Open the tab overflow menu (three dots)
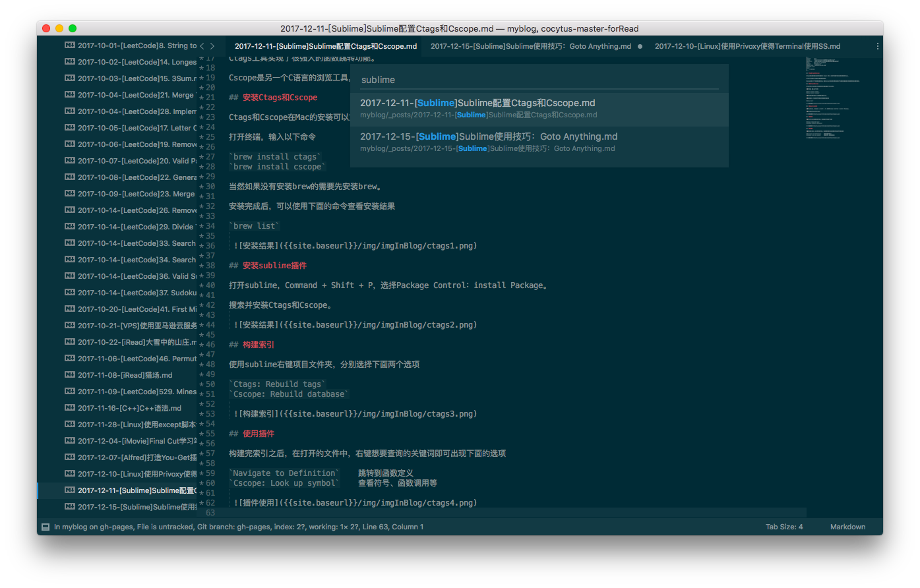This screenshot has width=920, height=588. point(877,46)
